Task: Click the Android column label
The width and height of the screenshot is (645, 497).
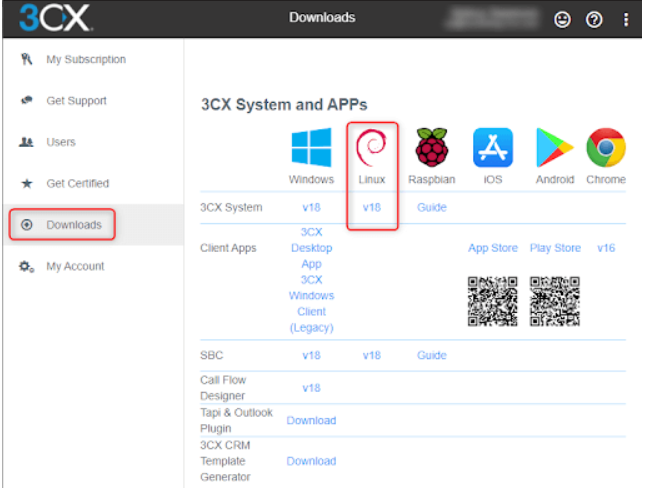Action: pos(555,180)
